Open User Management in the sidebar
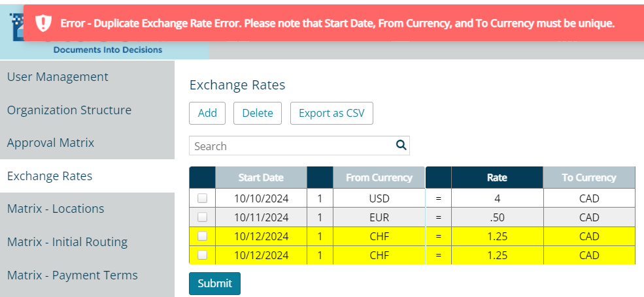This screenshot has width=644, height=297. click(x=58, y=77)
